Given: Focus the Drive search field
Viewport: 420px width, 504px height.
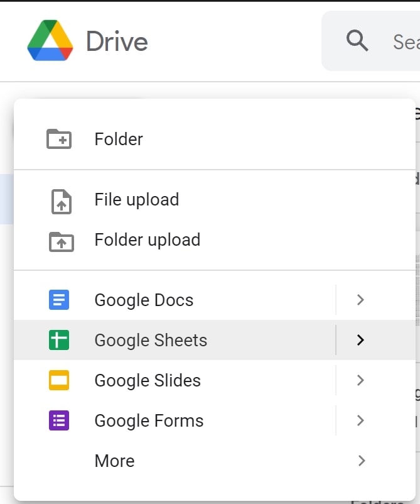Looking at the screenshot, I should pyautogui.click(x=370, y=41).
